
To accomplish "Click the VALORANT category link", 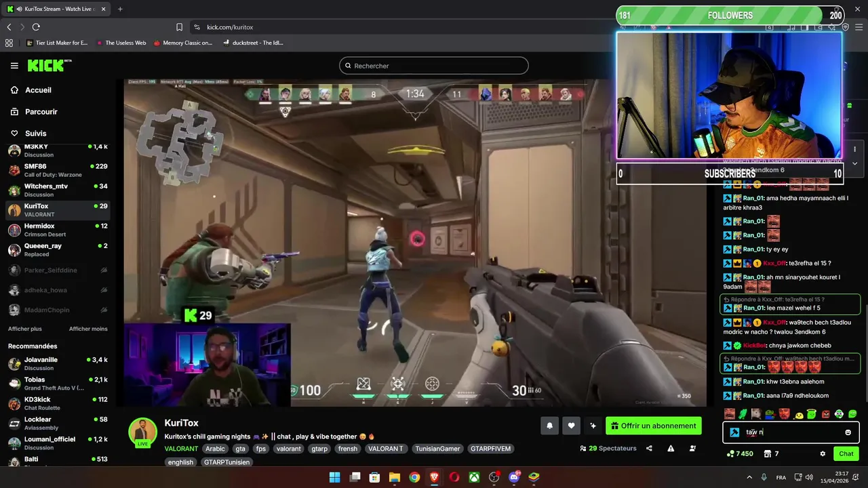I will click(x=181, y=449).
